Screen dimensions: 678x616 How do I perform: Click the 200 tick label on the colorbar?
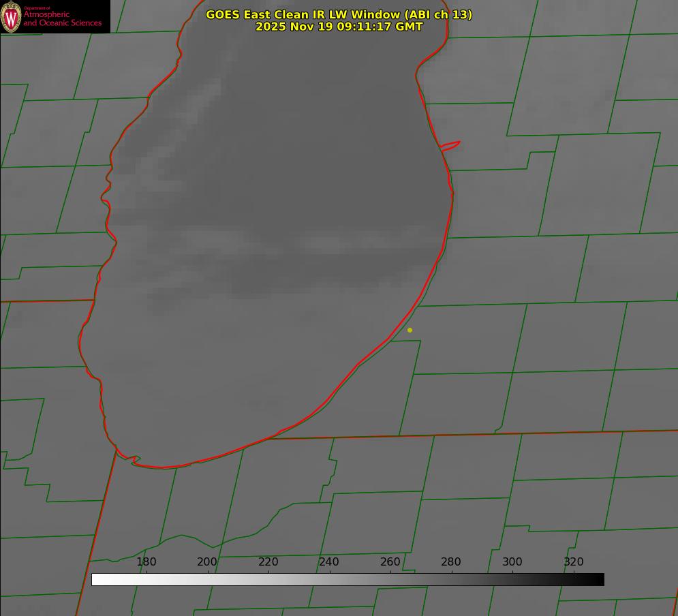pos(207,561)
